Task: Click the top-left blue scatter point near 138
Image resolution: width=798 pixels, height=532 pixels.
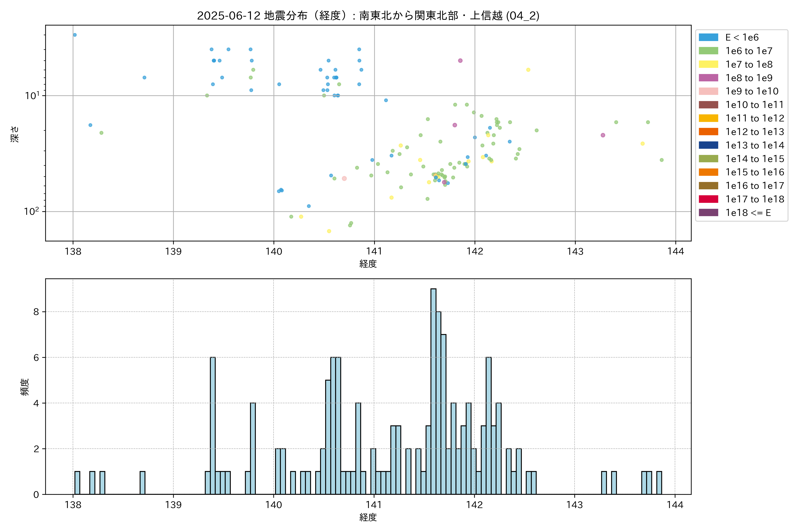Action: [x=75, y=35]
